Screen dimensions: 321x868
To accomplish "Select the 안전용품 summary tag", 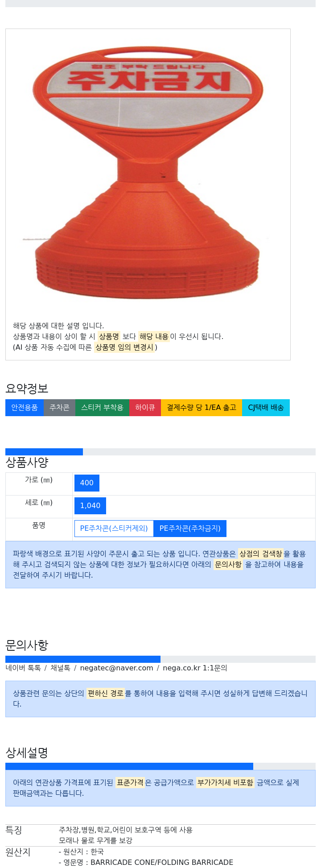I will [25, 408].
